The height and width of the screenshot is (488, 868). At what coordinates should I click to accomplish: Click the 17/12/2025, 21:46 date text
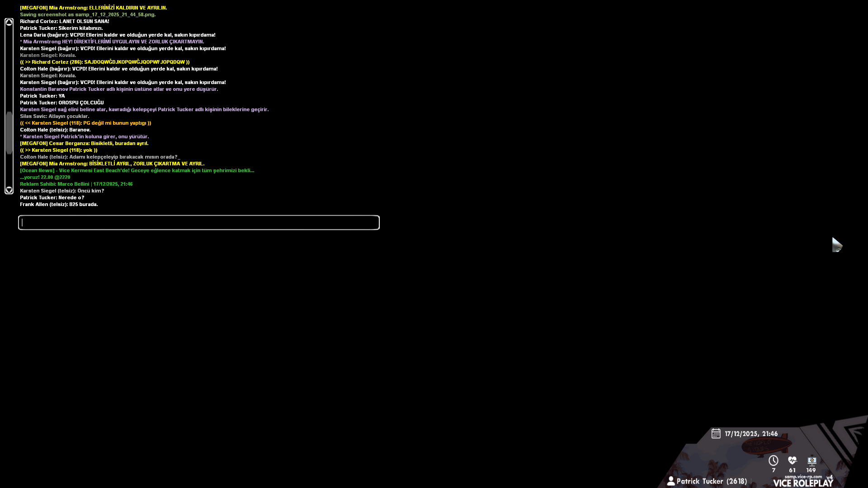[751, 434]
